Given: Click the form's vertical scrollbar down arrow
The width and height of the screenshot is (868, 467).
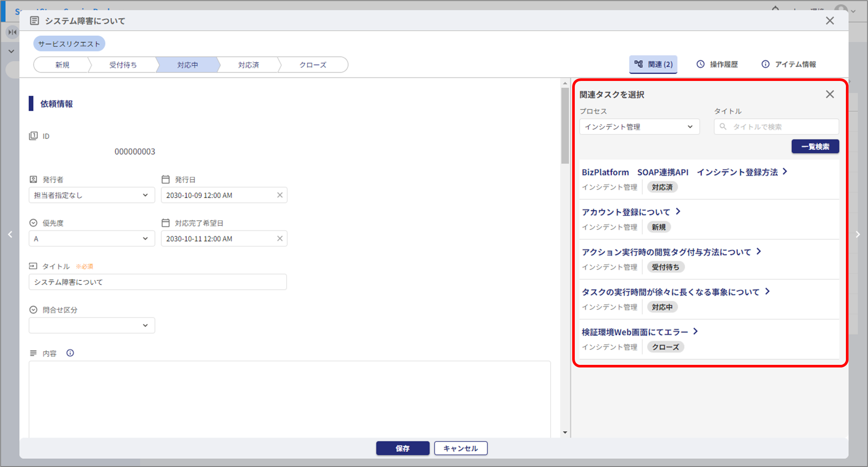Looking at the screenshot, I should [x=565, y=432].
